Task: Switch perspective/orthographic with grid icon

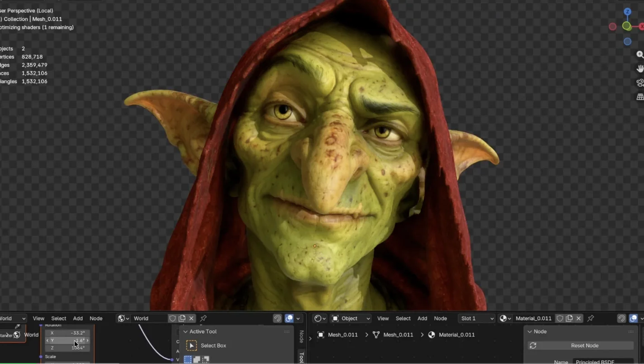Action: coord(640,97)
